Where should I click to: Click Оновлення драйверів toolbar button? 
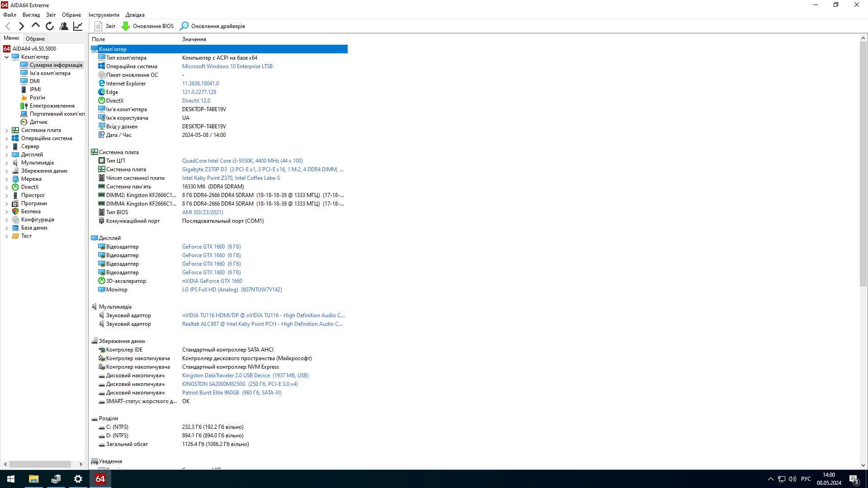pyautogui.click(x=212, y=26)
